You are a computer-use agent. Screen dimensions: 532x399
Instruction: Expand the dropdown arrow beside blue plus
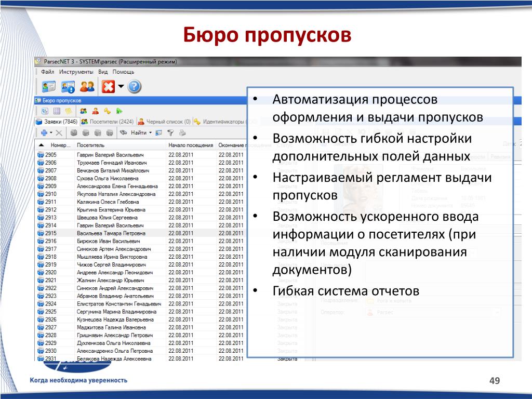[x=50, y=132]
